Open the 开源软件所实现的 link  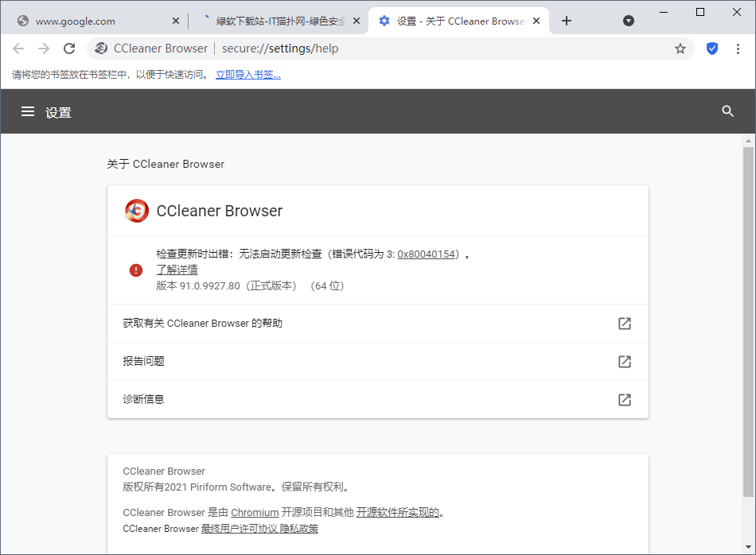(398, 513)
